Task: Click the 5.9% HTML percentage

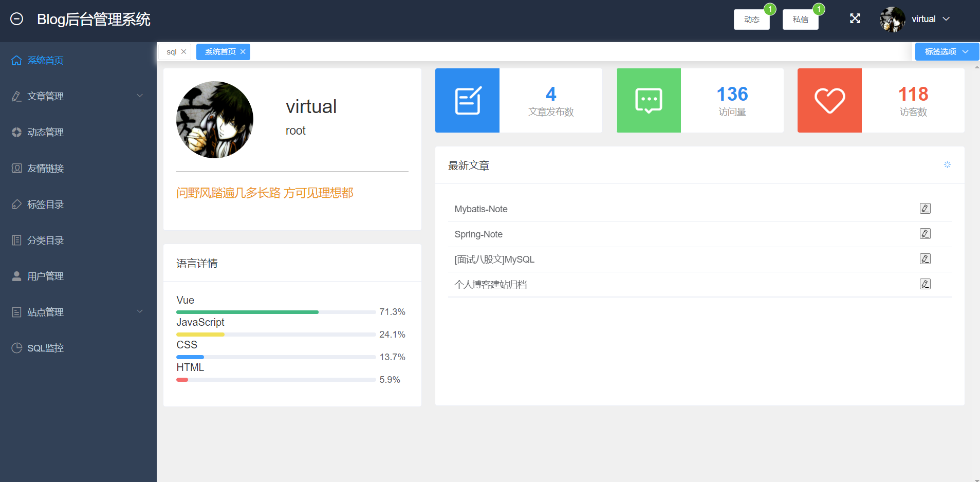Action: [x=390, y=380]
